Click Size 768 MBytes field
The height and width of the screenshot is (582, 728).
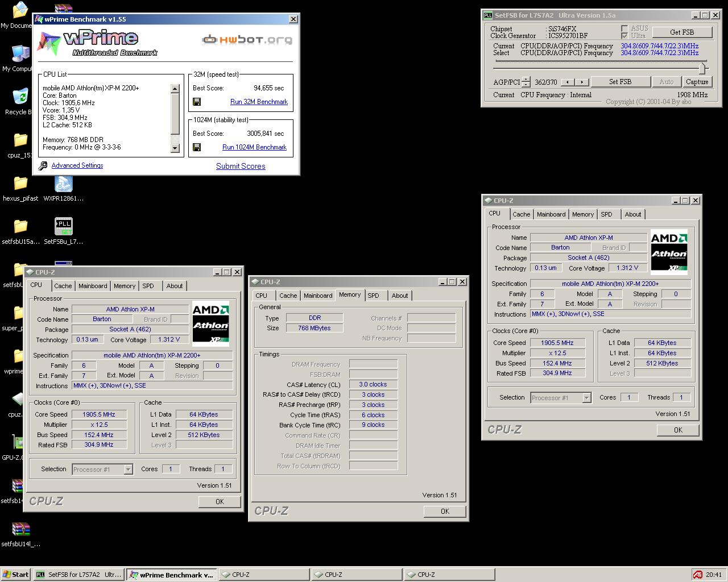point(314,328)
